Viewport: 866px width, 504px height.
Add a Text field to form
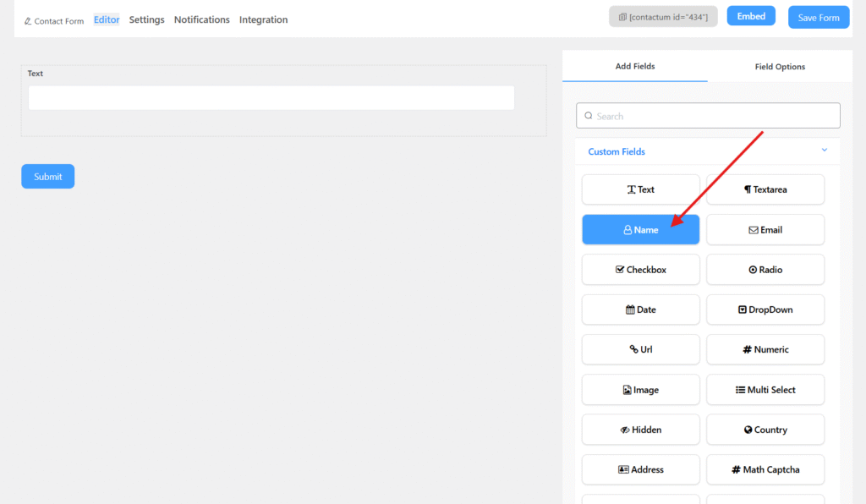[x=640, y=189]
